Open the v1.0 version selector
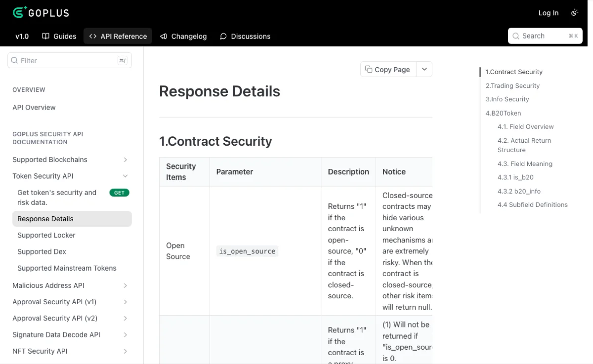 [x=22, y=36]
